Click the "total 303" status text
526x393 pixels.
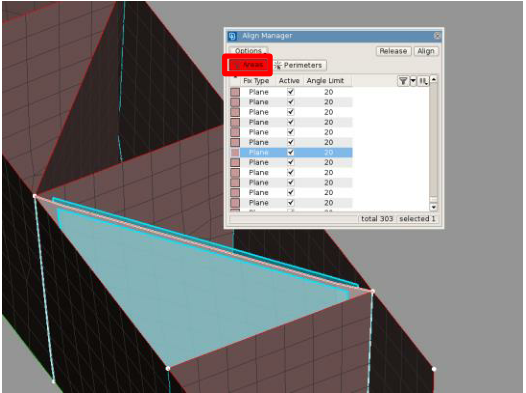click(x=377, y=219)
